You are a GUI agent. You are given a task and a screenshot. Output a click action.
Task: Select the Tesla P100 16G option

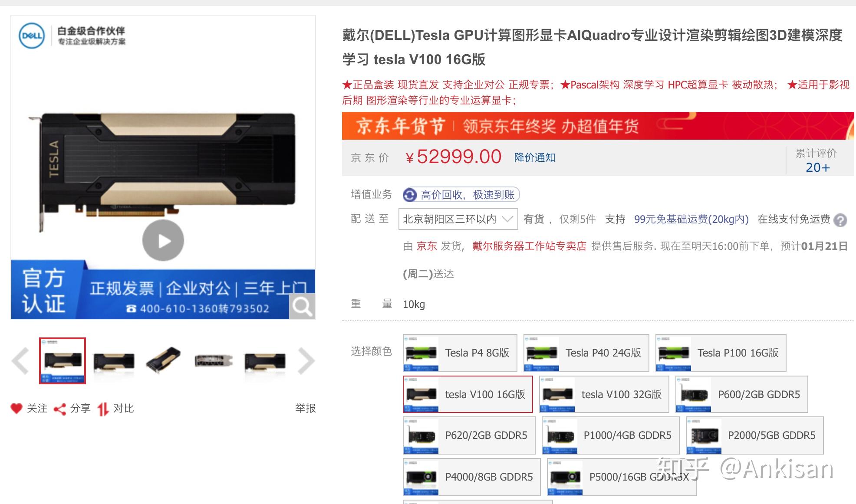(721, 353)
